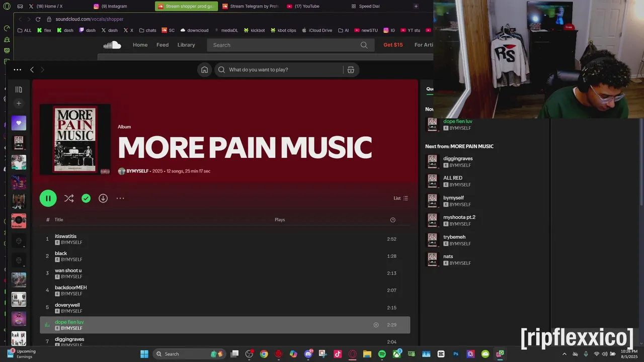Sort tracks by duration clock icon
The image size is (644, 362).
pyautogui.click(x=393, y=220)
